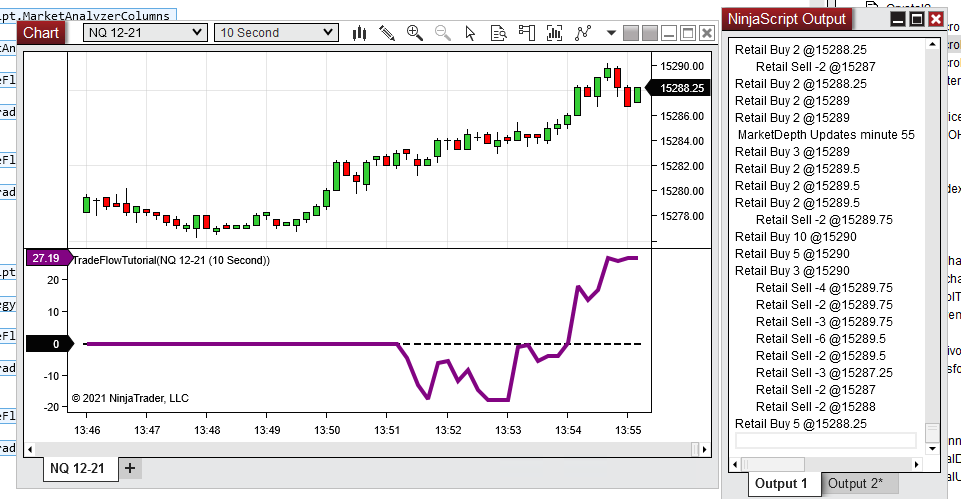
Task: Click output window scroll down arrow
Action: coord(932,449)
